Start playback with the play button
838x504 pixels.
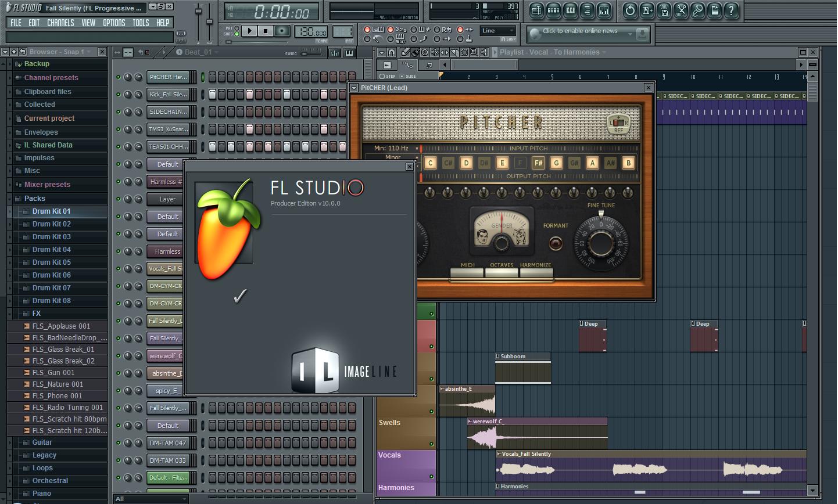249,31
